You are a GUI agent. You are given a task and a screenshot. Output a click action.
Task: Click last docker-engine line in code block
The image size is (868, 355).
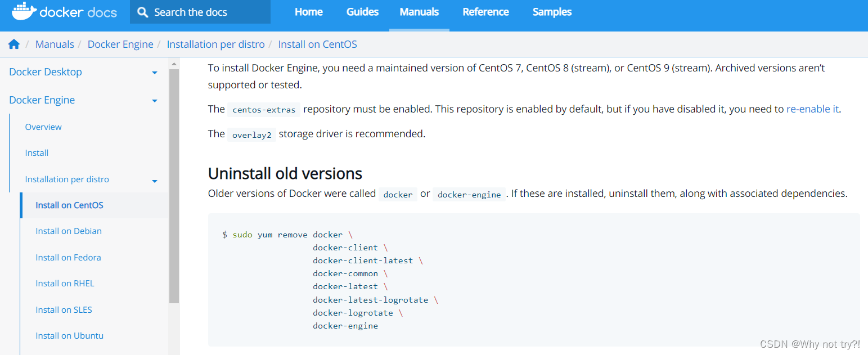(345, 326)
